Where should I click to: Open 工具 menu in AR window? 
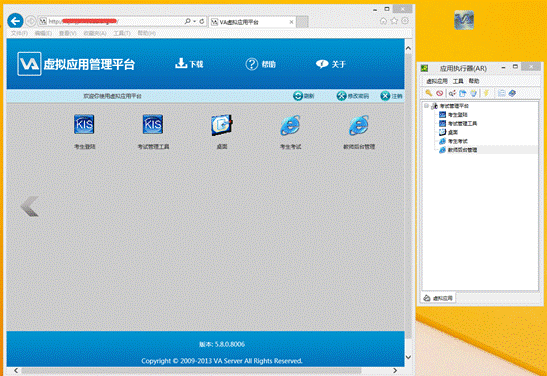pos(458,81)
